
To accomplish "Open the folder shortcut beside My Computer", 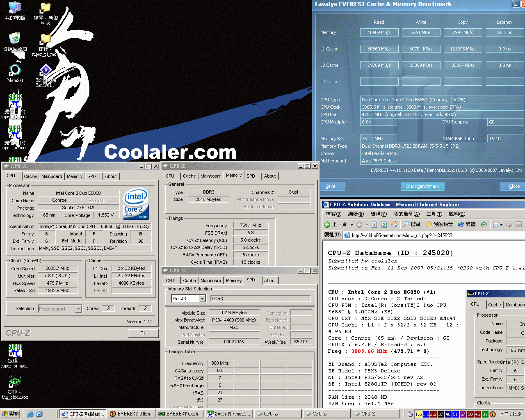I will tap(46, 14).
